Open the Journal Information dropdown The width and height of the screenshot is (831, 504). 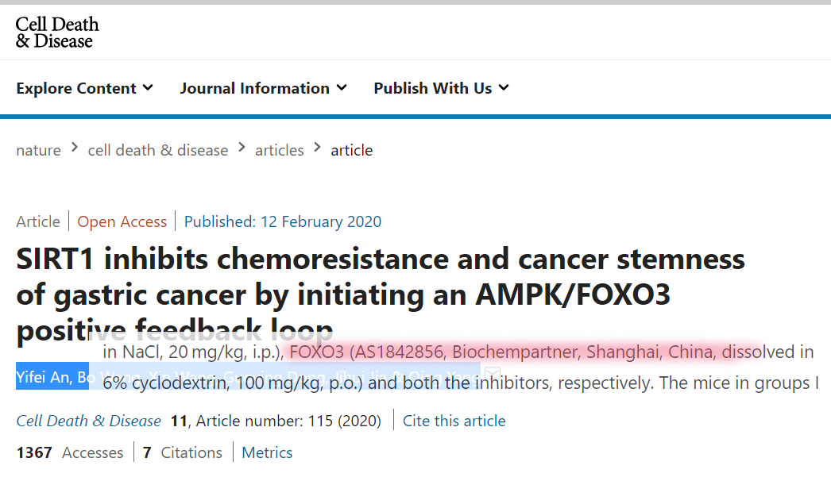click(264, 88)
